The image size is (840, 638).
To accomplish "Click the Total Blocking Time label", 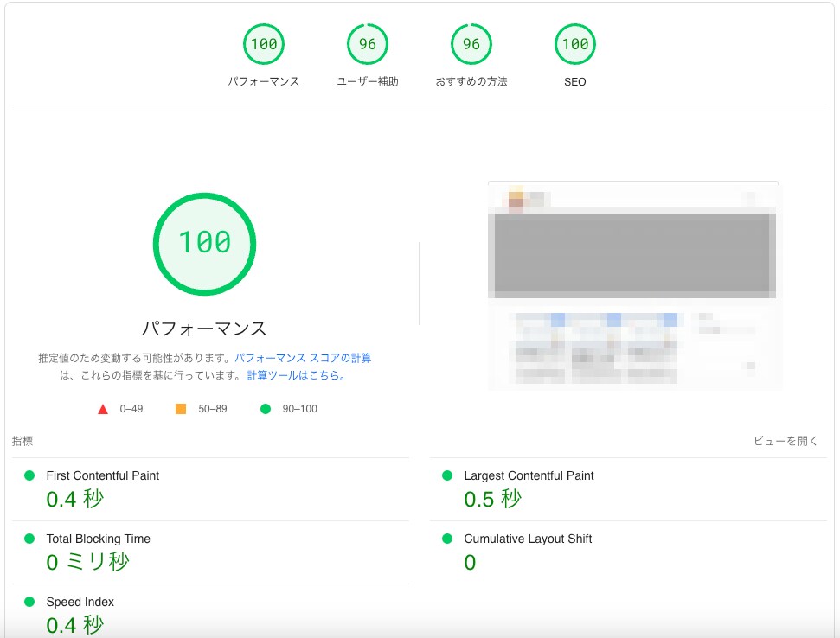I will [x=98, y=539].
